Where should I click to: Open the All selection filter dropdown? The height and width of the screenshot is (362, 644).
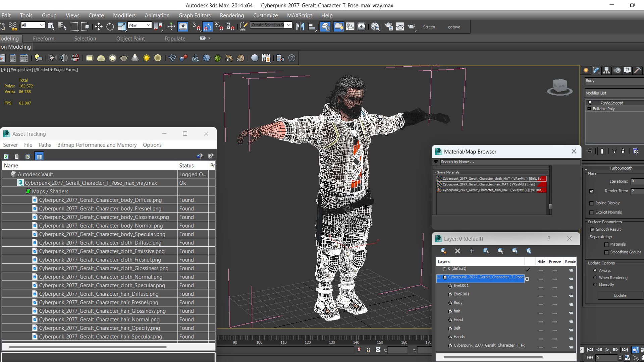point(33,25)
